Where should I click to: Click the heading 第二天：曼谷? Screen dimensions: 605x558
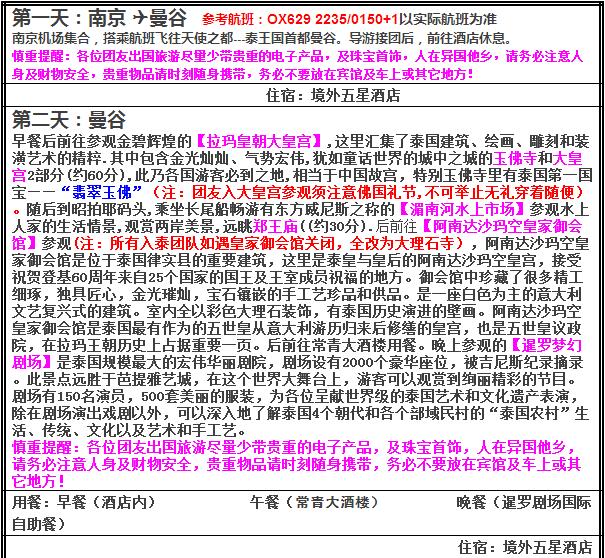pyautogui.click(x=69, y=120)
